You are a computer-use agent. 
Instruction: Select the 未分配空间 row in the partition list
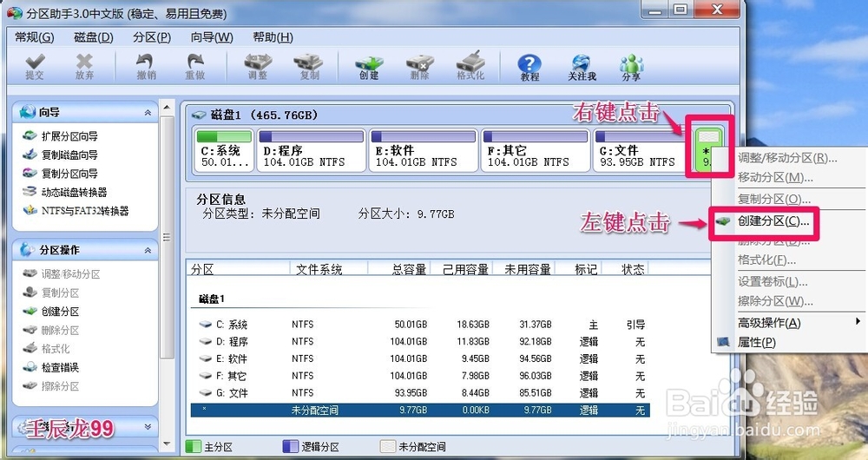click(x=420, y=411)
